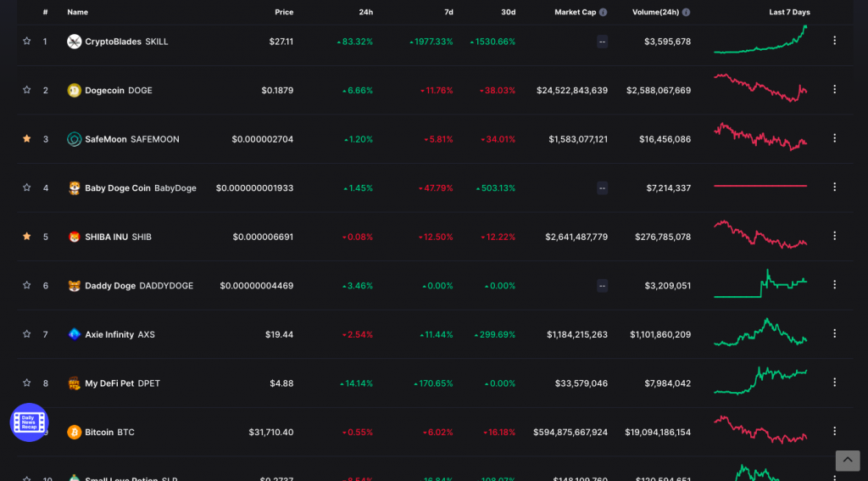Open the My DeFi Pet DPET page
The image size is (868, 481).
click(x=122, y=383)
